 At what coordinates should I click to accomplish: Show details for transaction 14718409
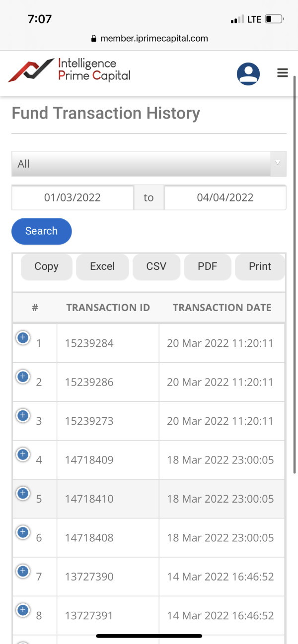[x=22, y=454]
